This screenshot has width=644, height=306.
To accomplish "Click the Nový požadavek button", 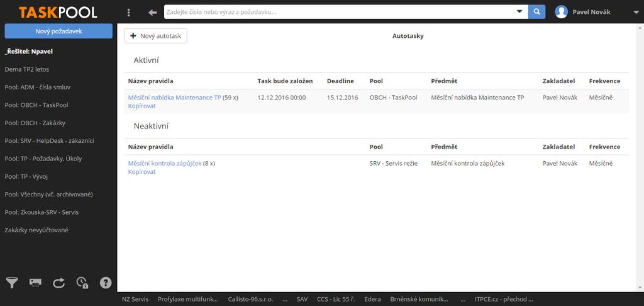I will point(58,31).
